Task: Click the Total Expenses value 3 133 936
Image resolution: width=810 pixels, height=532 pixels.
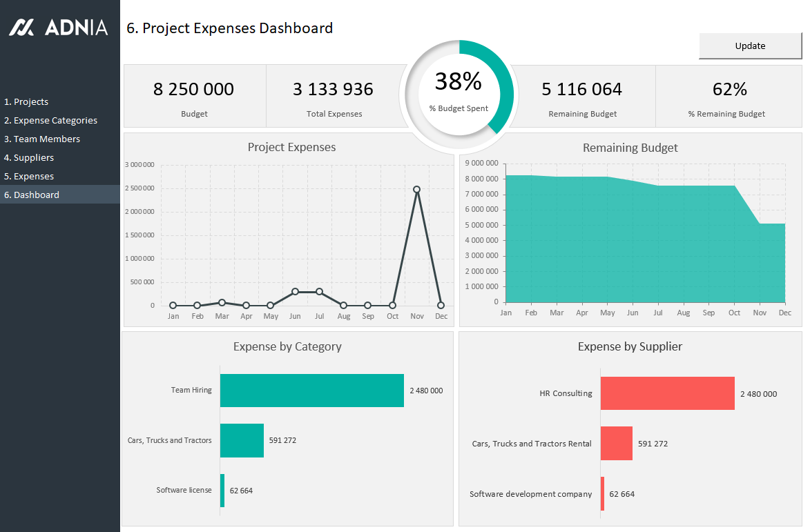Action: [x=334, y=88]
